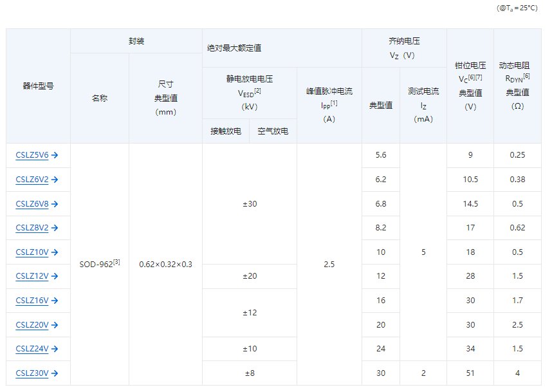Click the arrow icon beside CSLZ16V
This screenshot has height=392, width=552.
click(55, 301)
